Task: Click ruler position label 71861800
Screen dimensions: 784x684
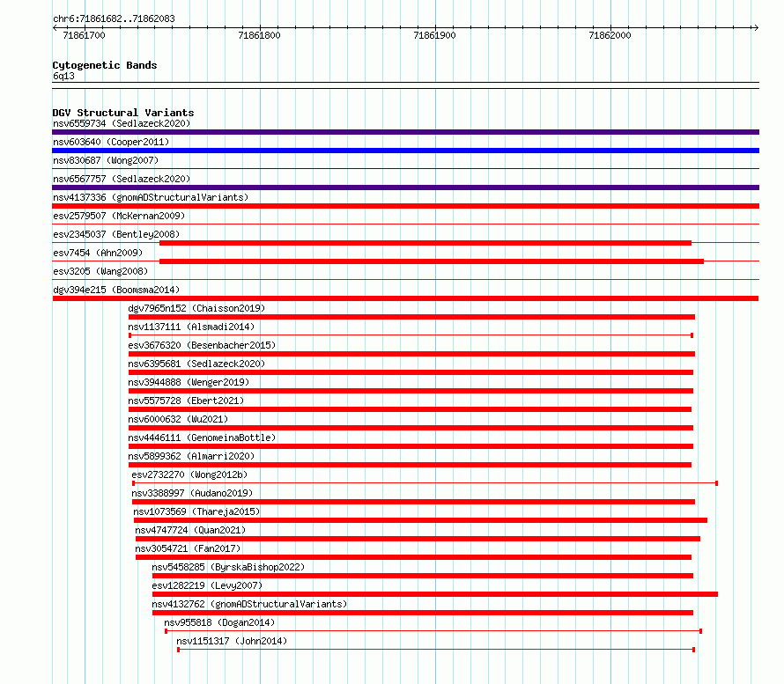Action: click(x=259, y=35)
